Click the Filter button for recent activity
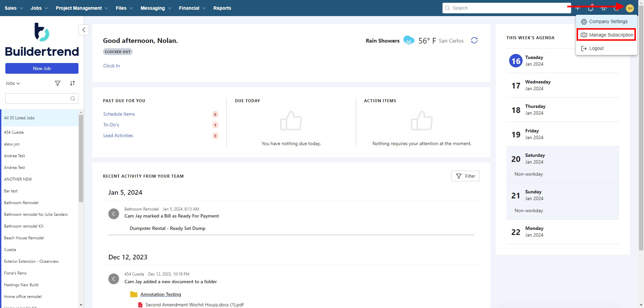The height and width of the screenshot is (308, 644). (x=465, y=176)
